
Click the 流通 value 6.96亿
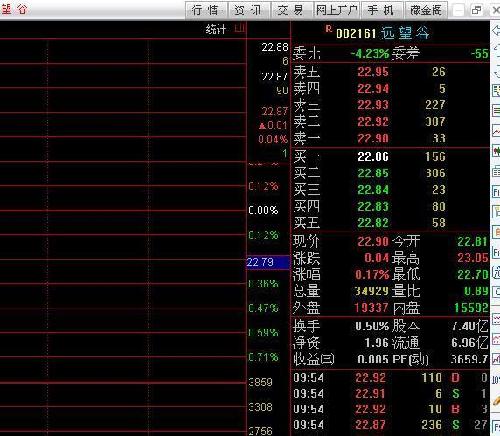point(470,342)
